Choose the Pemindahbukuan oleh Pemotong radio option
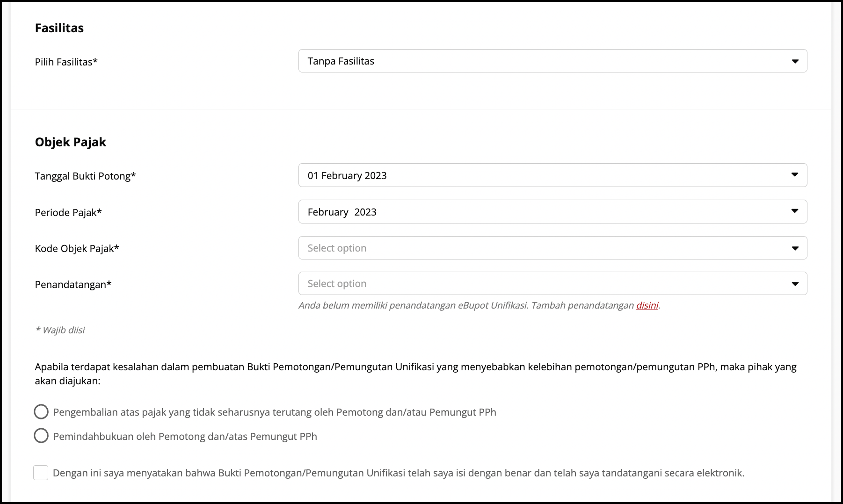843x504 pixels. coord(41,436)
